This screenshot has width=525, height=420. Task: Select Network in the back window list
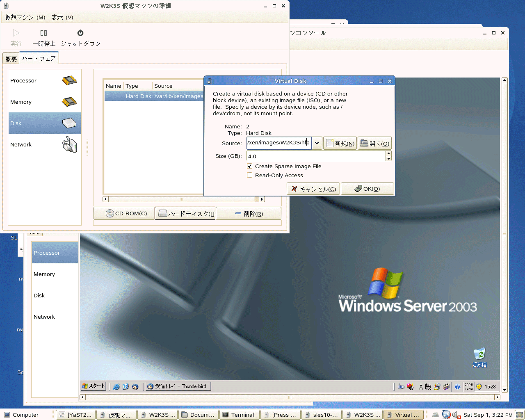click(x=55, y=317)
